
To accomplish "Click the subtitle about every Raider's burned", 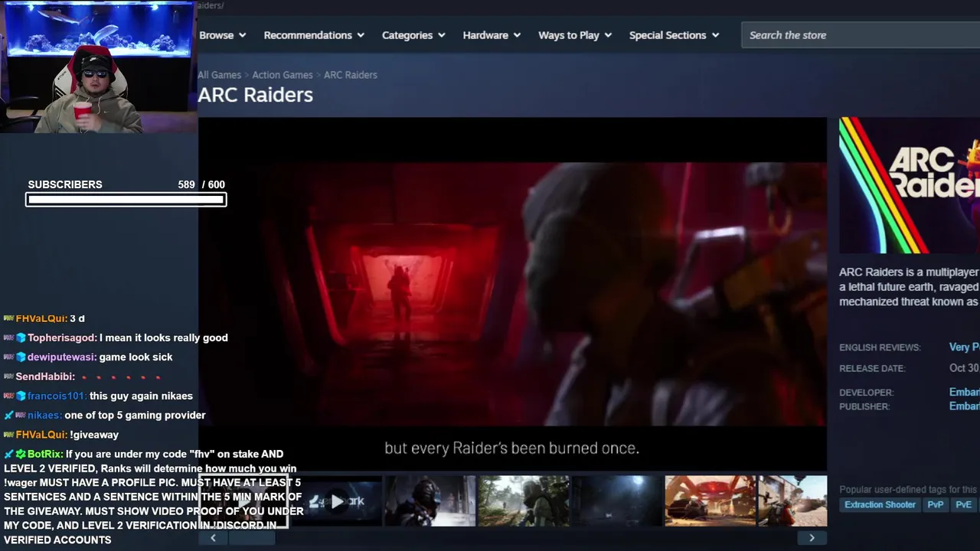I will click(x=511, y=448).
